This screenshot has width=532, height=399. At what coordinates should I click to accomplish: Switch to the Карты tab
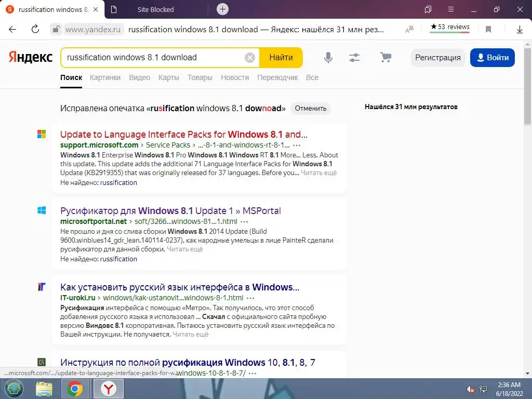(x=169, y=78)
